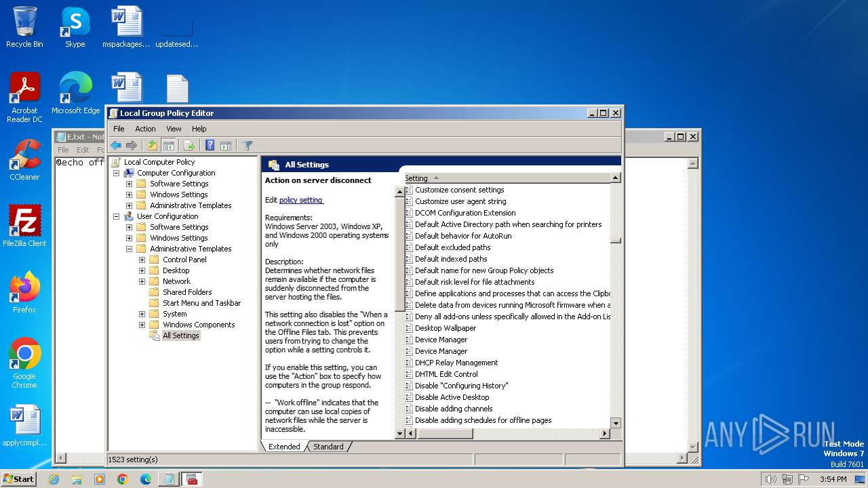Click description pane scroll down arrow
This screenshot has height=488, width=868.
coord(399,434)
